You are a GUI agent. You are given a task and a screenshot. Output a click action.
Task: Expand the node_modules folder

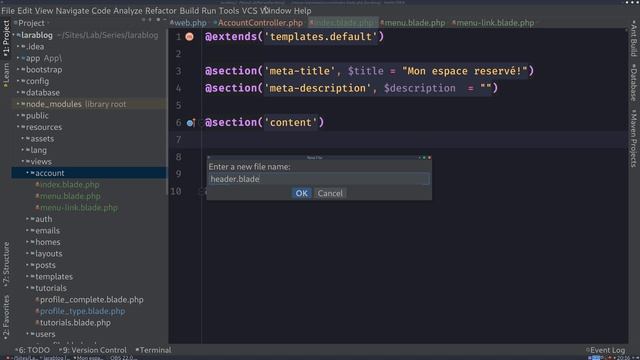tap(18, 104)
